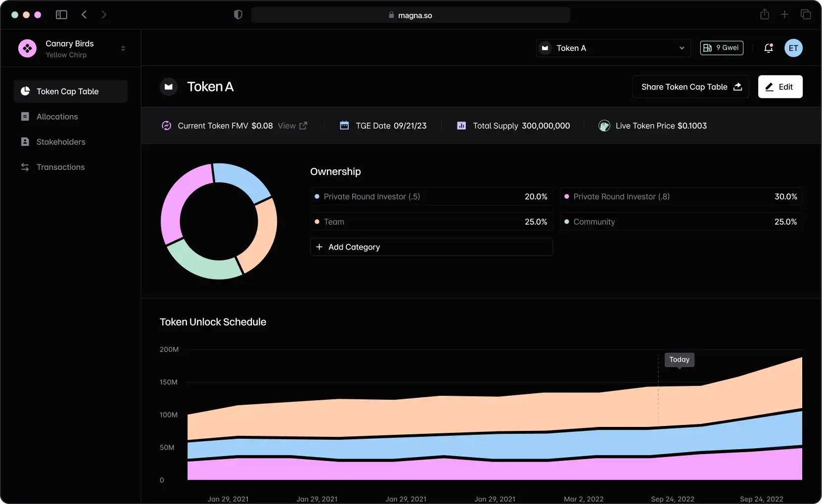This screenshot has height=504, width=822.
Task: Click the Share Token Cap Table button
Action: pyautogui.click(x=691, y=86)
